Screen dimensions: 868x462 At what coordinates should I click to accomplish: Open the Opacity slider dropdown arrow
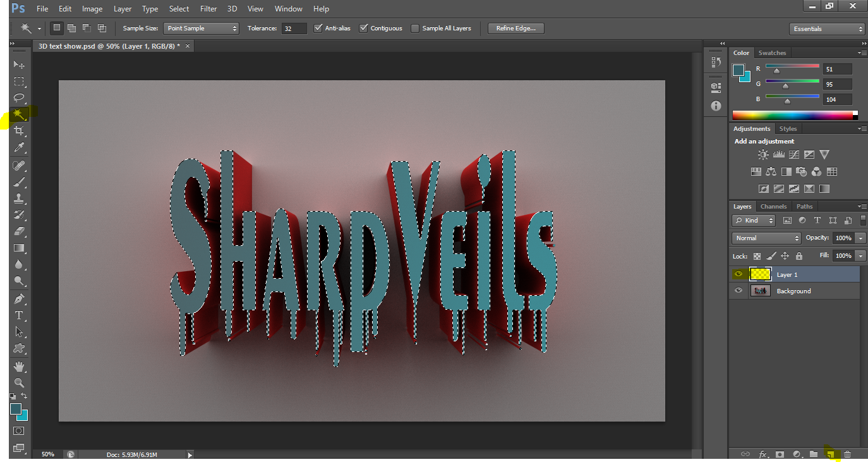[x=860, y=238]
